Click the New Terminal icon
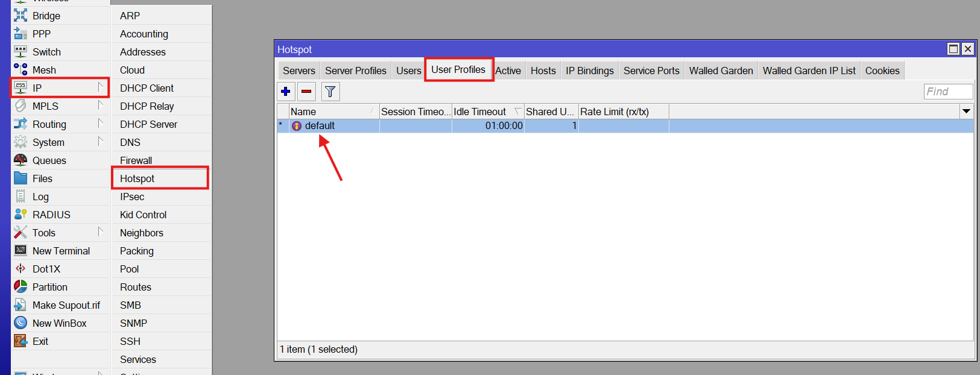 [x=21, y=251]
